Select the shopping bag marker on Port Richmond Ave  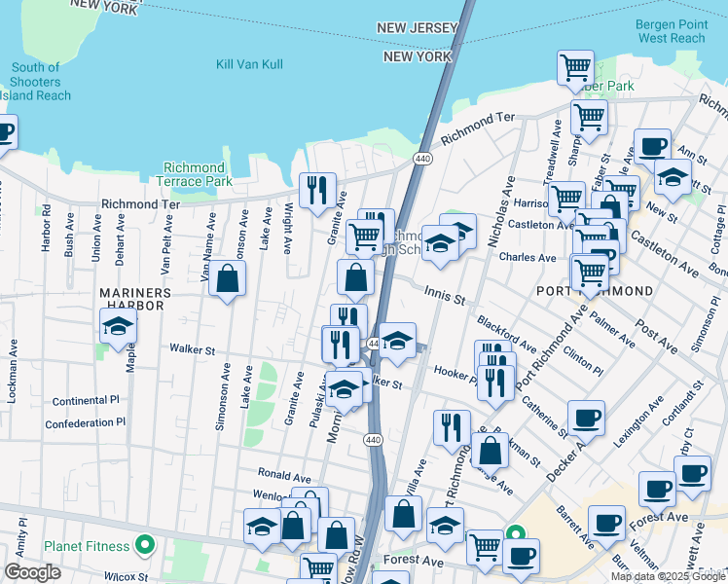coord(490,452)
